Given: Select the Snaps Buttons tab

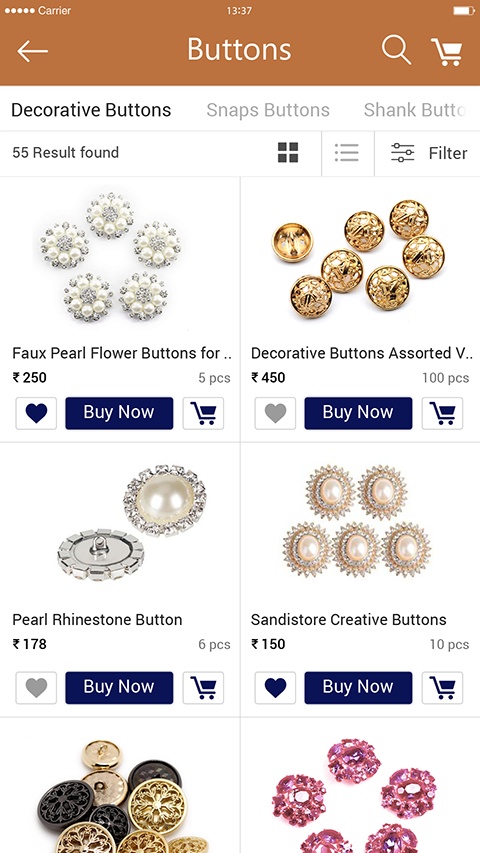Looking at the screenshot, I should click(268, 110).
